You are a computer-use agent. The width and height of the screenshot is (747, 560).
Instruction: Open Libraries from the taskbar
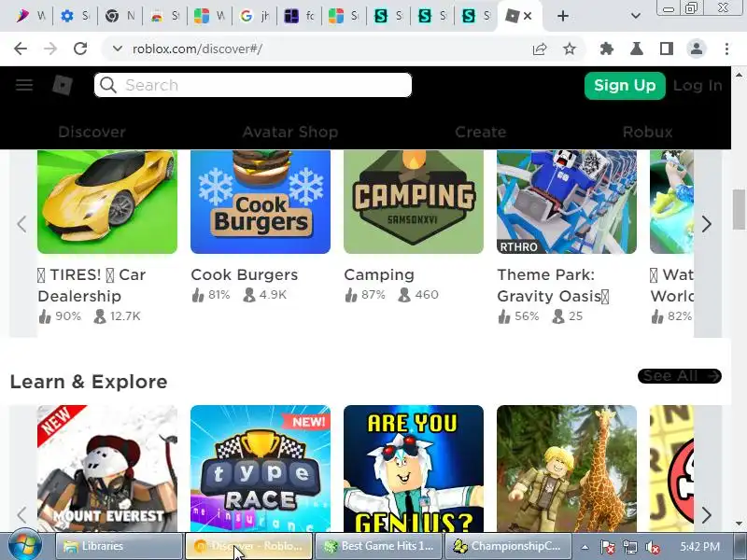point(120,546)
